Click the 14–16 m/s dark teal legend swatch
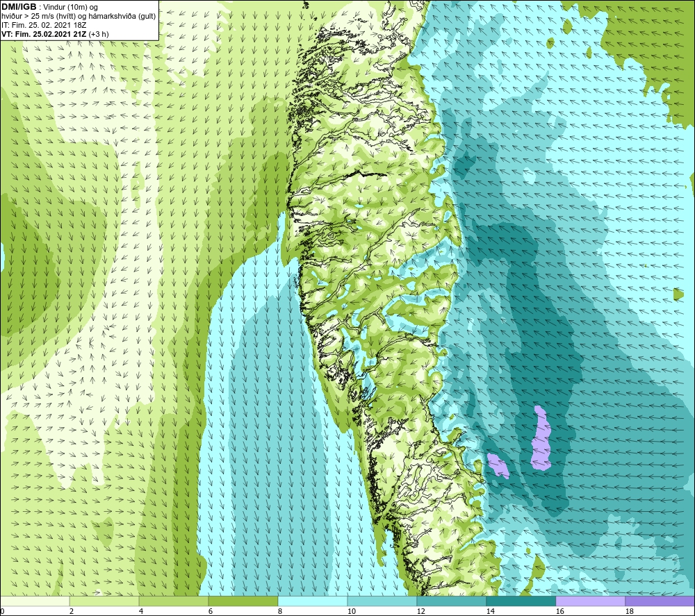The image size is (695, 616). 521,601
